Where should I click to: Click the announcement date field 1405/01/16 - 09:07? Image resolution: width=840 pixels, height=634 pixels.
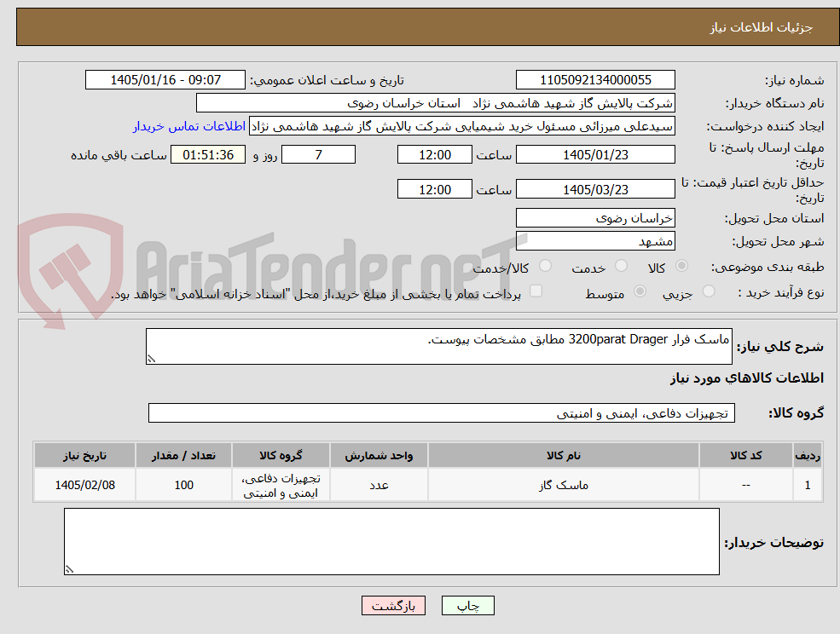pyautogui.click(x=165, y=80)
